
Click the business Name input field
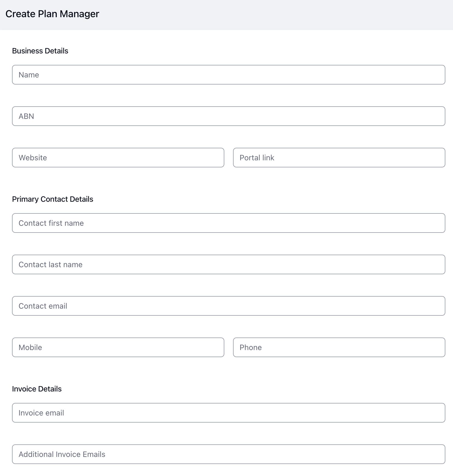tap(228, 75)
